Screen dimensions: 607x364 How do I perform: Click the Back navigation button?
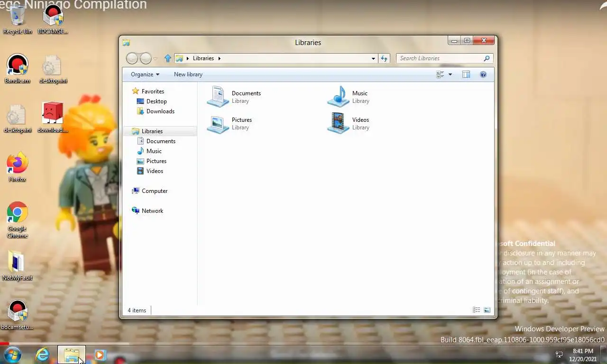[x=132, y=58]
